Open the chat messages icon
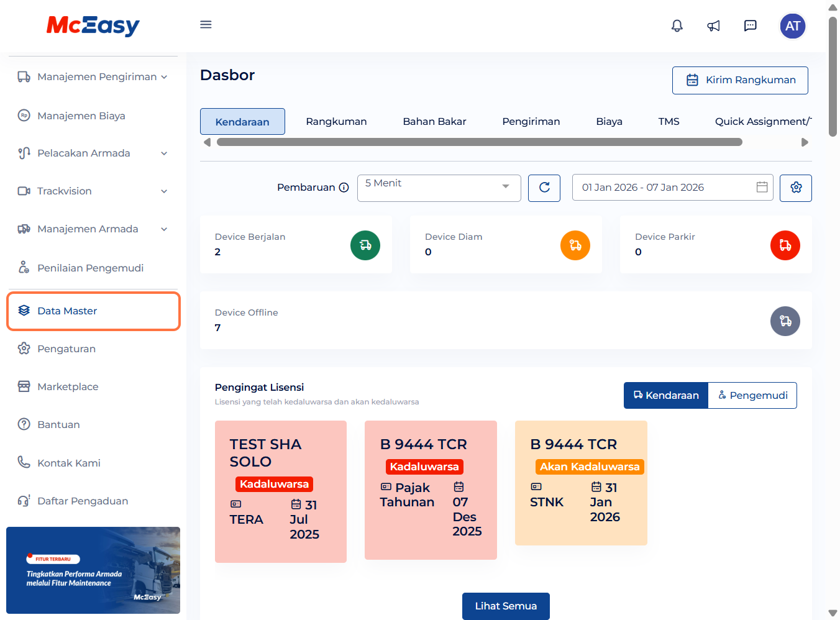This screenshot has height=620, width=840. (751, 25)
